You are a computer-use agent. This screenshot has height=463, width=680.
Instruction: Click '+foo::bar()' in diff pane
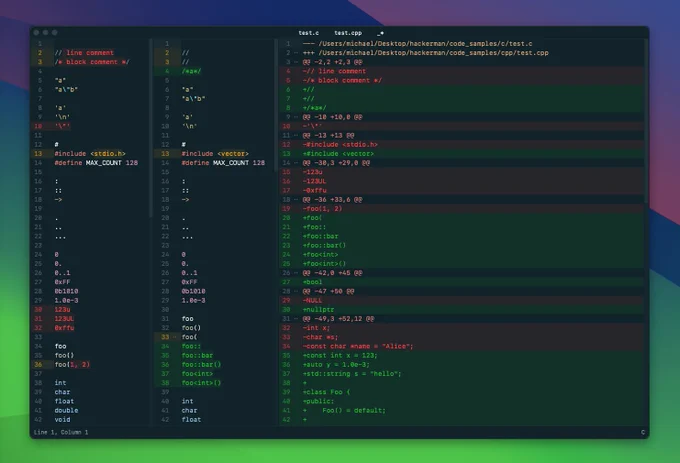pos(324,245)
